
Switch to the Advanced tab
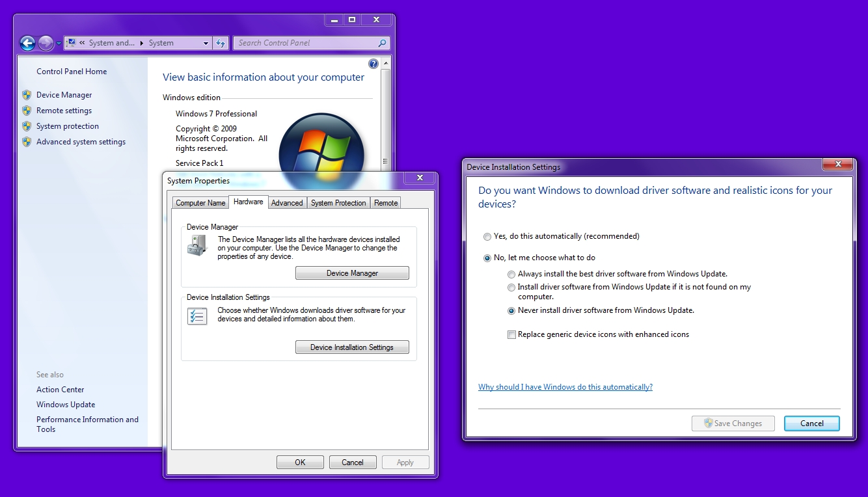[287, 203]
